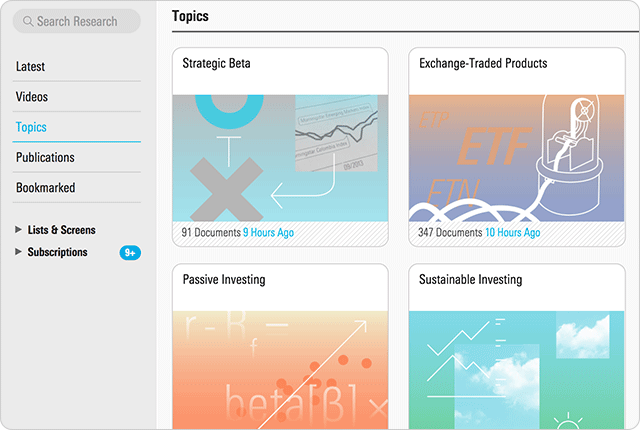The width and height of the screenshot is (640, 430).
Task: Click the Strategic Beta card illustration
Action: 280,157
